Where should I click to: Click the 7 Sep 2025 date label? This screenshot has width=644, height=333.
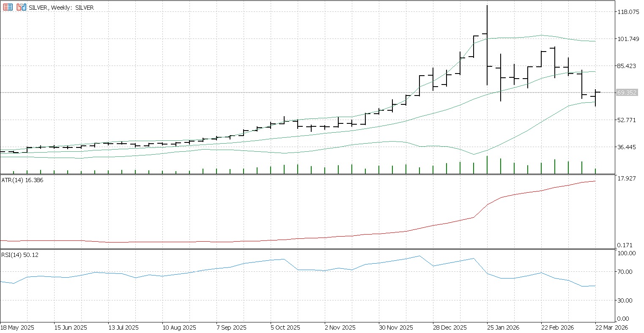231,328
